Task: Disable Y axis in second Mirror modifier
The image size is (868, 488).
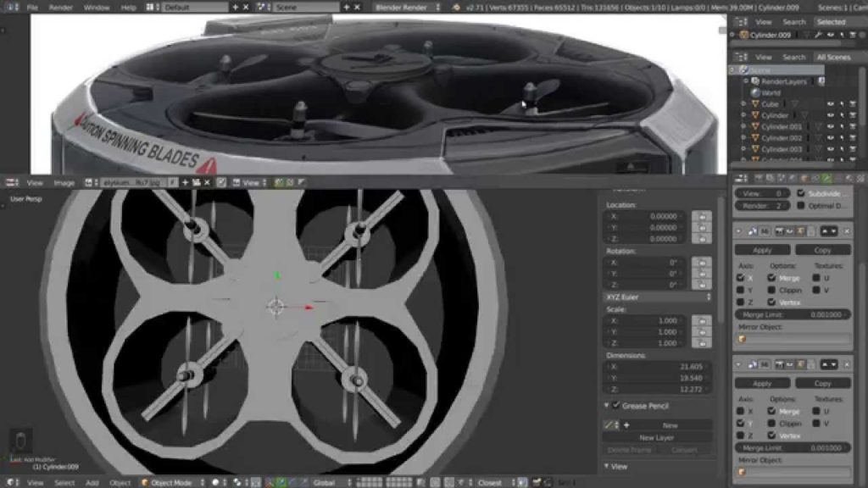Action: 740,424
